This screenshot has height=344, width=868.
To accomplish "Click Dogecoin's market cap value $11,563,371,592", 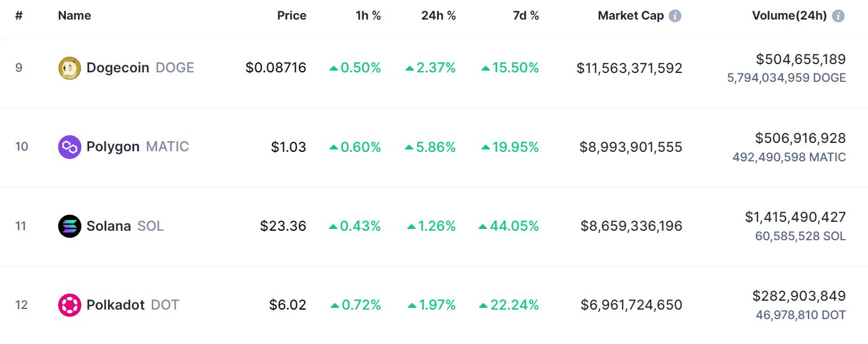I will [629, 68].
